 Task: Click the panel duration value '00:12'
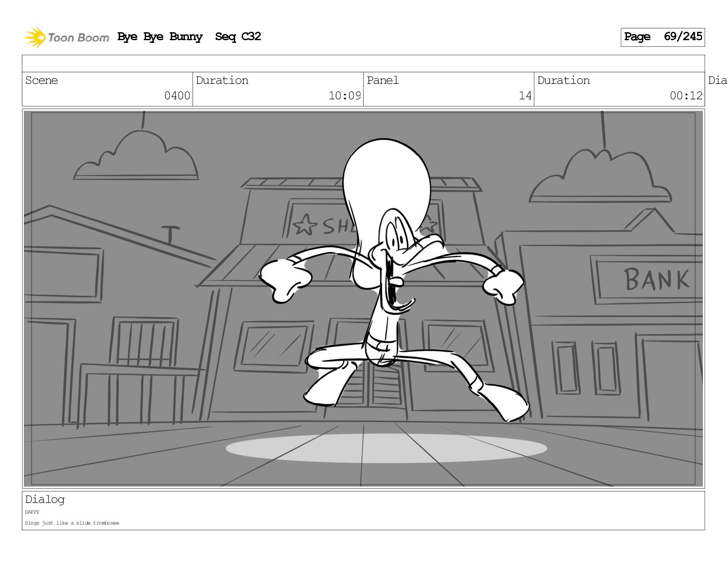(686, 96)
